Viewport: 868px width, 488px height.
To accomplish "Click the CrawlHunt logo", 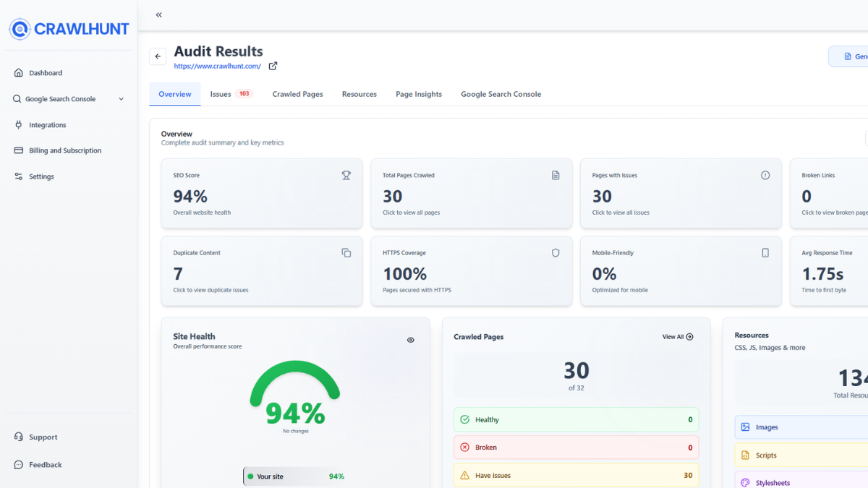I will (69, 29).
